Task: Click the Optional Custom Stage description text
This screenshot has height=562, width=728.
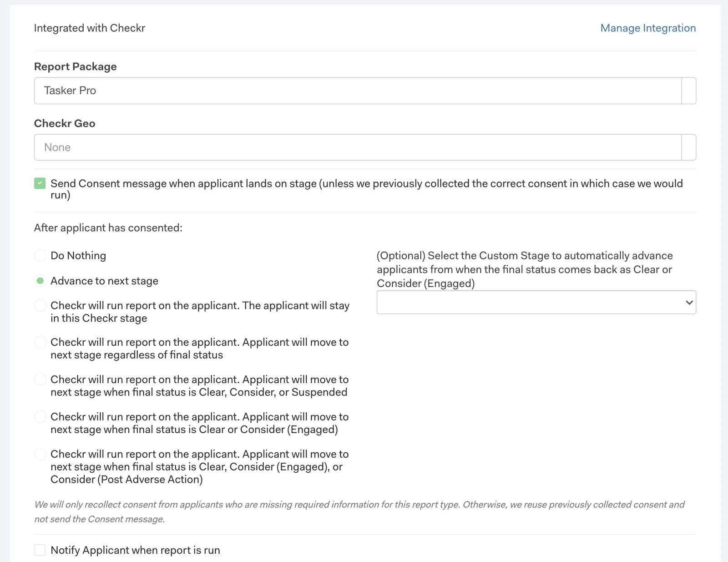Action: (x=525, y=269)
